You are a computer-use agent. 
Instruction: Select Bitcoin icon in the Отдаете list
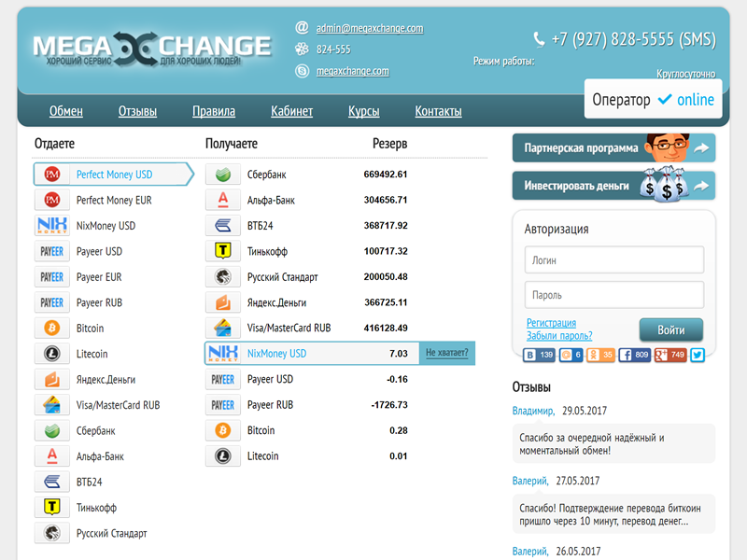[51, 329]
